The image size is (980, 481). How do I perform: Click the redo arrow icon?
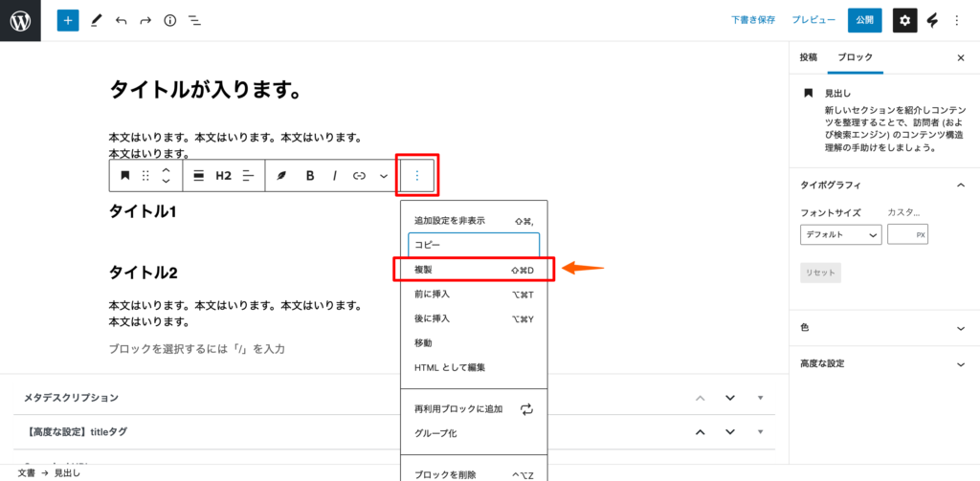pos(145,20)
